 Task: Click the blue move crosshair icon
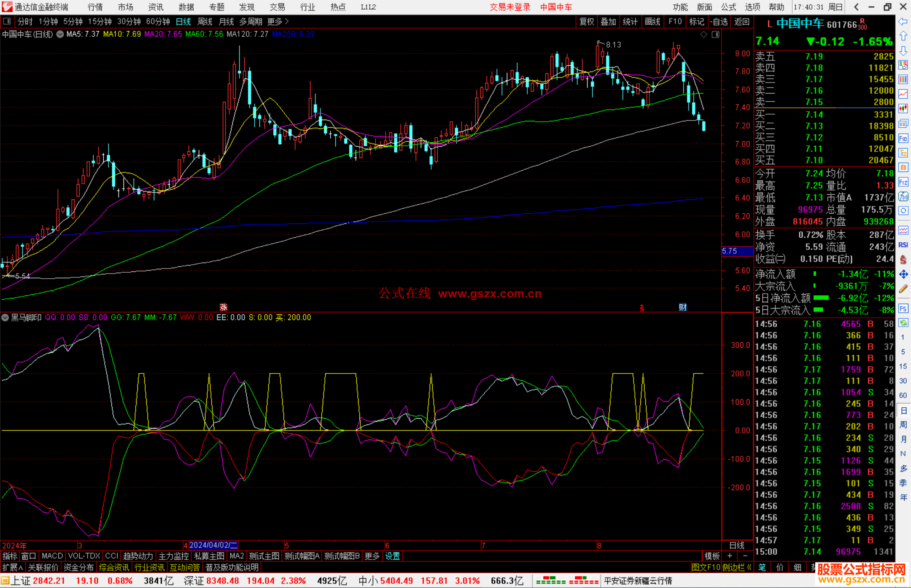pos(903,274)
